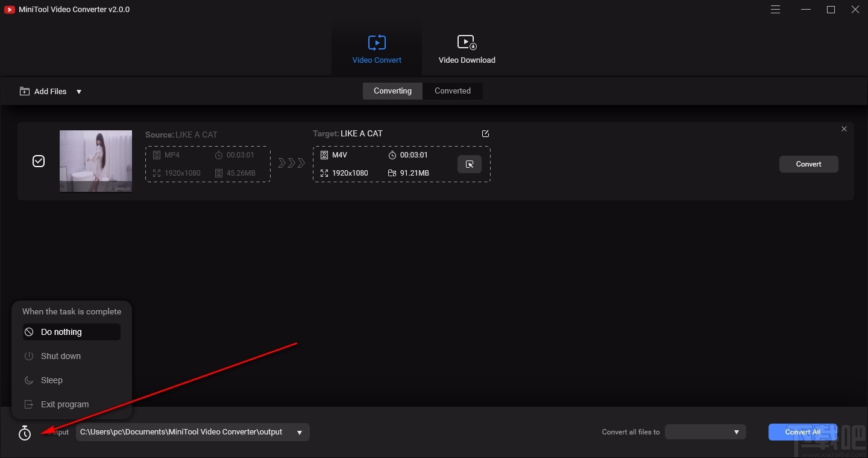This screenshot has height=458, width=868.
Task: Click the target M4V format label
Action: pos(339,155)
